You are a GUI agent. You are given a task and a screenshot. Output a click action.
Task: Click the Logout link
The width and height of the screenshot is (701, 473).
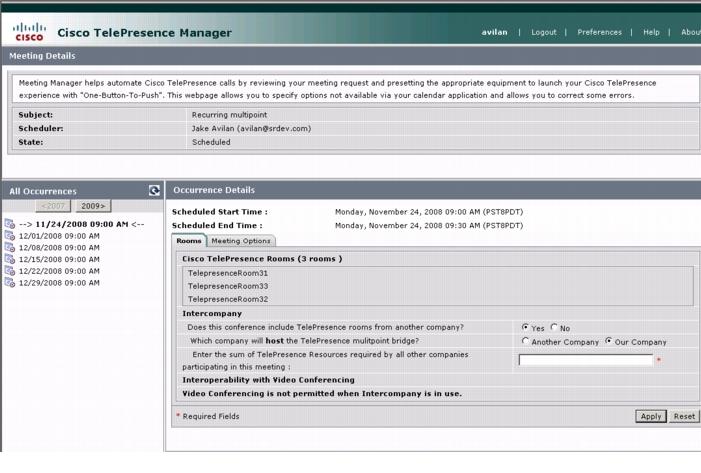click(x=544, y=32)
